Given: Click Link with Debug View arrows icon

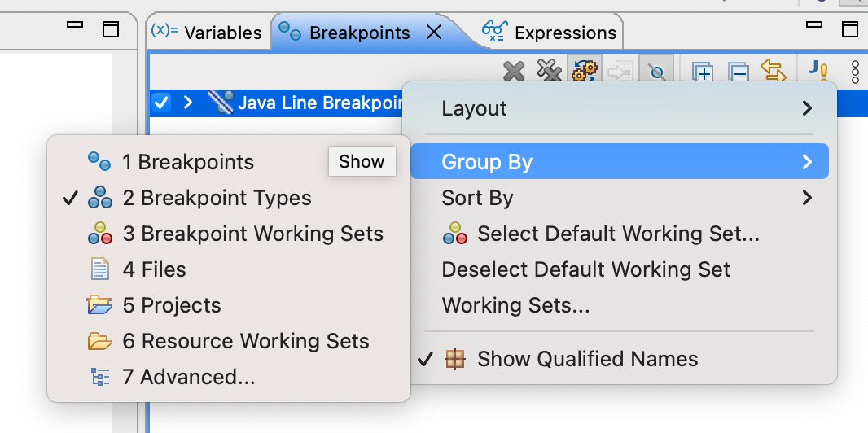Looking at the screenshot, I should [773, 72].
